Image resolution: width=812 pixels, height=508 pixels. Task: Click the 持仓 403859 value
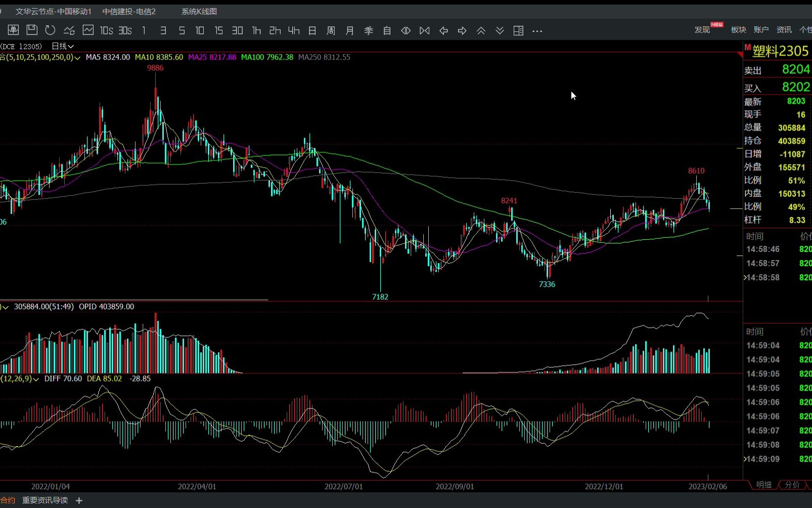click(791, 141)
